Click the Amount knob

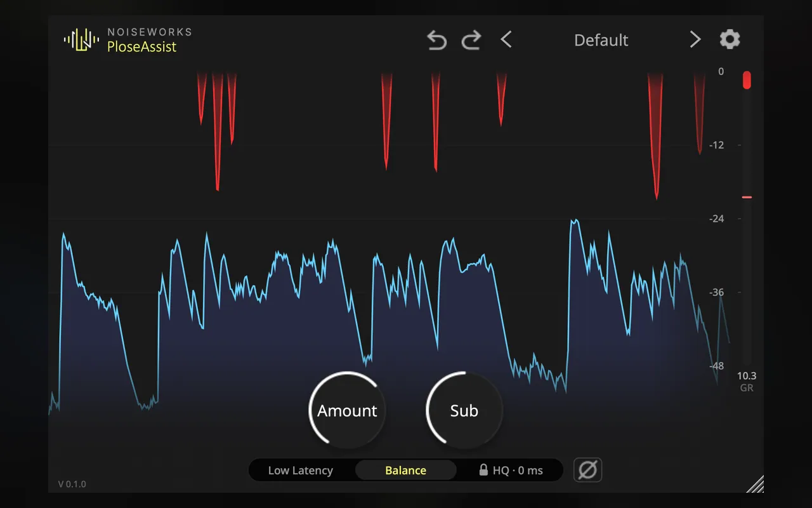coord(347,410)
